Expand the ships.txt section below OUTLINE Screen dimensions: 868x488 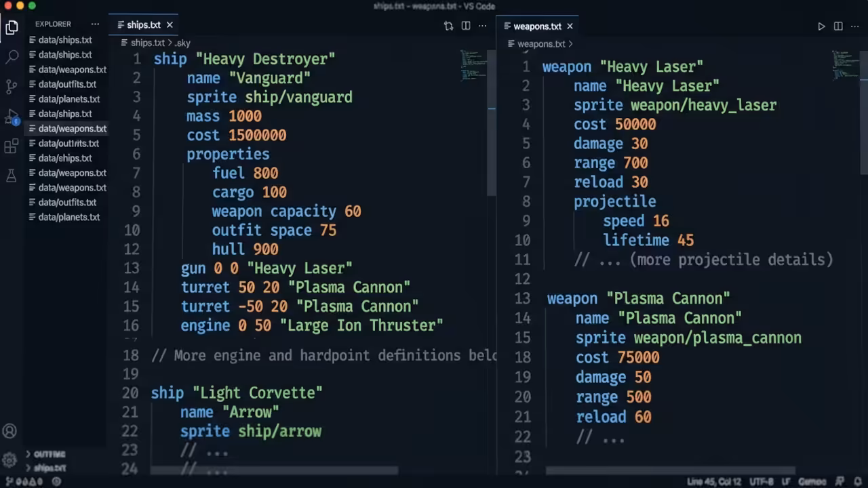pyautogui.click(x=46, y=468)
